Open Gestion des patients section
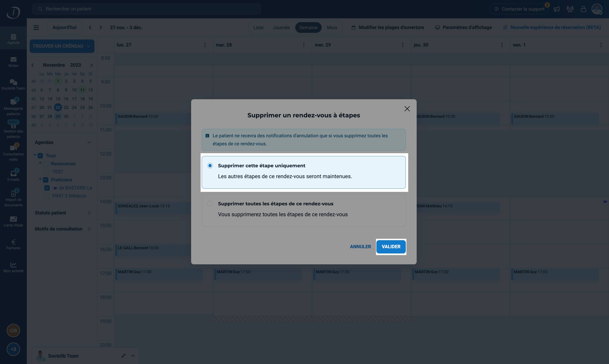The height and width of the screenshot is (364, 609). click(13, 129)
